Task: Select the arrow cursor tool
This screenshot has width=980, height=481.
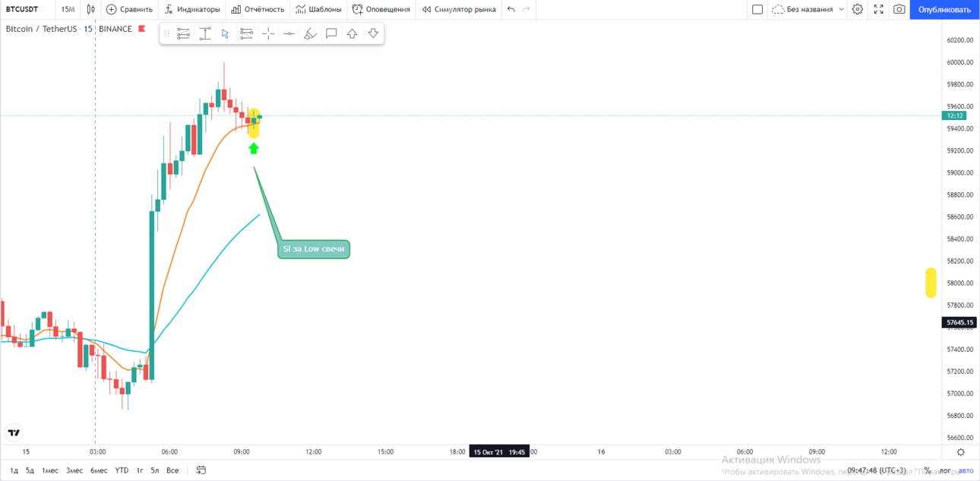Action: click(x=226, y=33)
